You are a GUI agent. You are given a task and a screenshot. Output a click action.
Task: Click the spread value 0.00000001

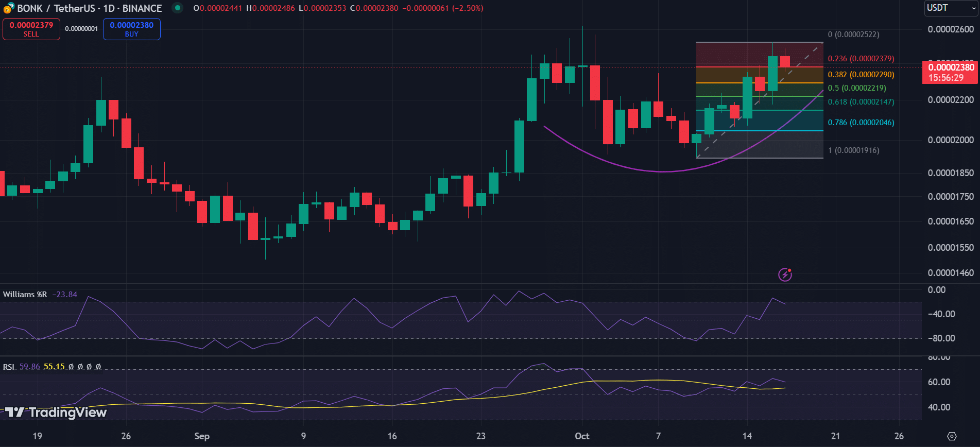pyautogui.click(x=81, y=29)
